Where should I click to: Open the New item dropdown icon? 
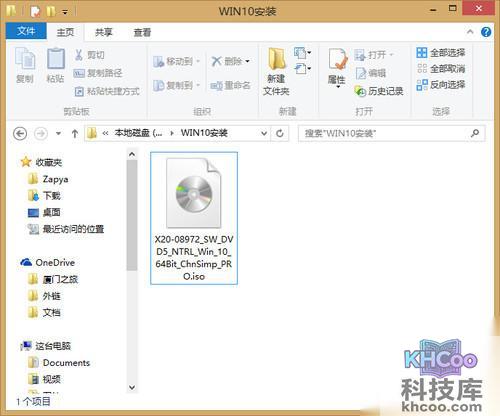coord(303,53)
